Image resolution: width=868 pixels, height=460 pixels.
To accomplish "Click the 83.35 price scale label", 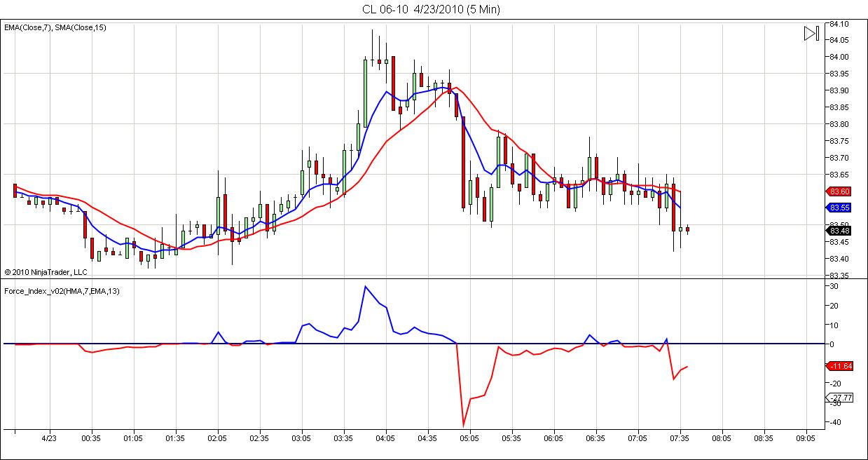I will (x=839, y=276).
